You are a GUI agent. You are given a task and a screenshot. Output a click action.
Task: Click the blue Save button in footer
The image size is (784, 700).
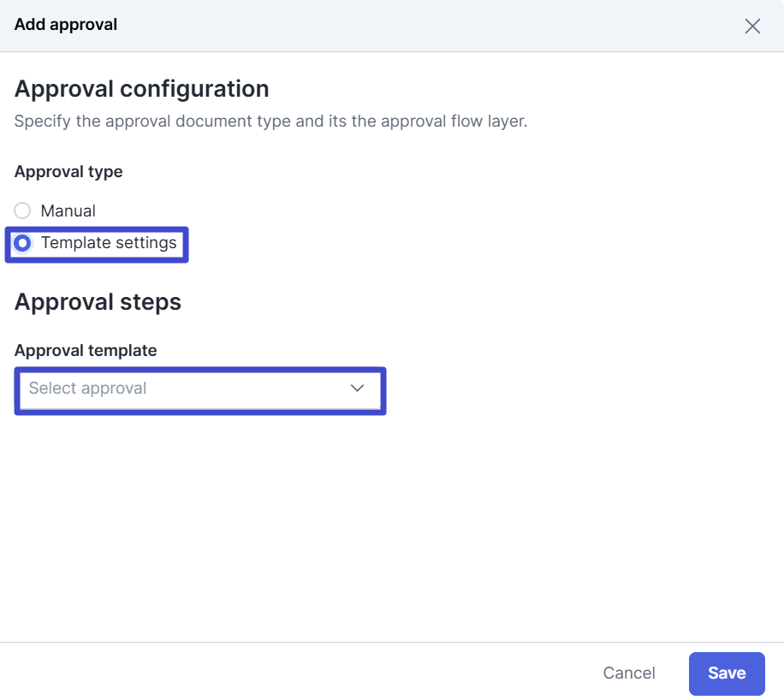click(x=727, y=673)
